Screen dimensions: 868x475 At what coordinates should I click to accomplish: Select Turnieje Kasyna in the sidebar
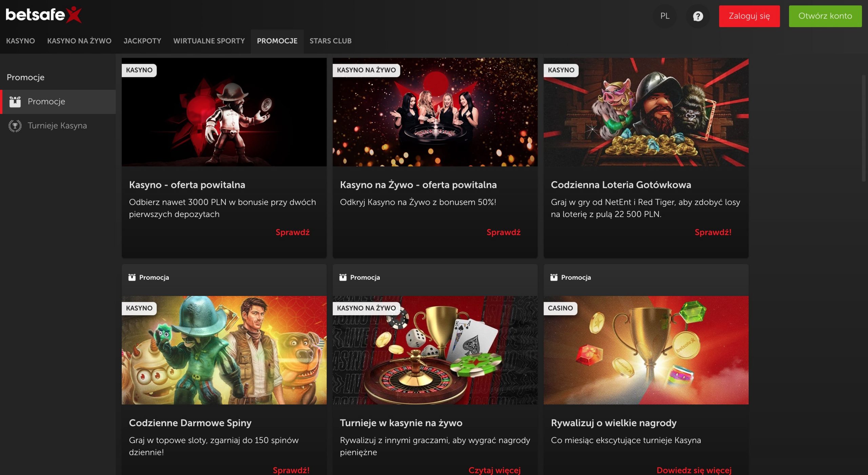57,126
